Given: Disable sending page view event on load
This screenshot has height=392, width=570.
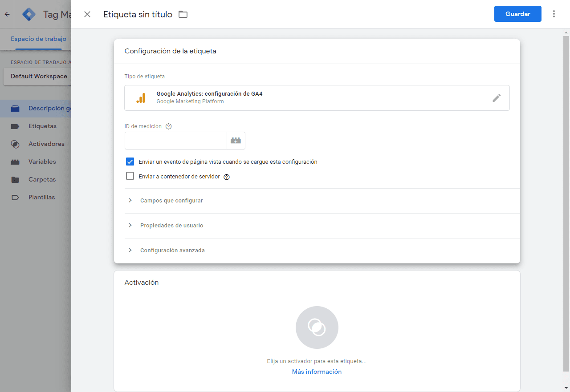Looking at the screenshot, I should click(130, 162).
